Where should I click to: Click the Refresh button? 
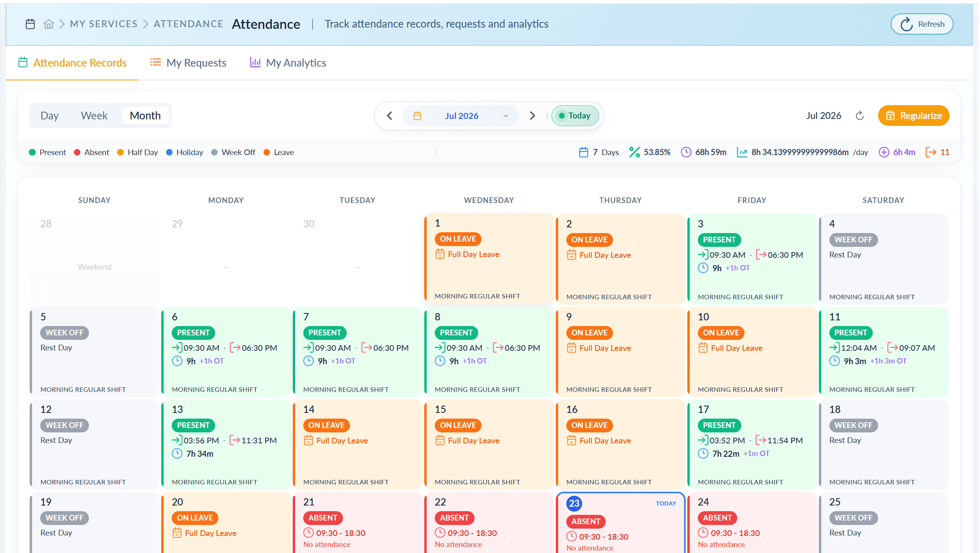[922, 24]
